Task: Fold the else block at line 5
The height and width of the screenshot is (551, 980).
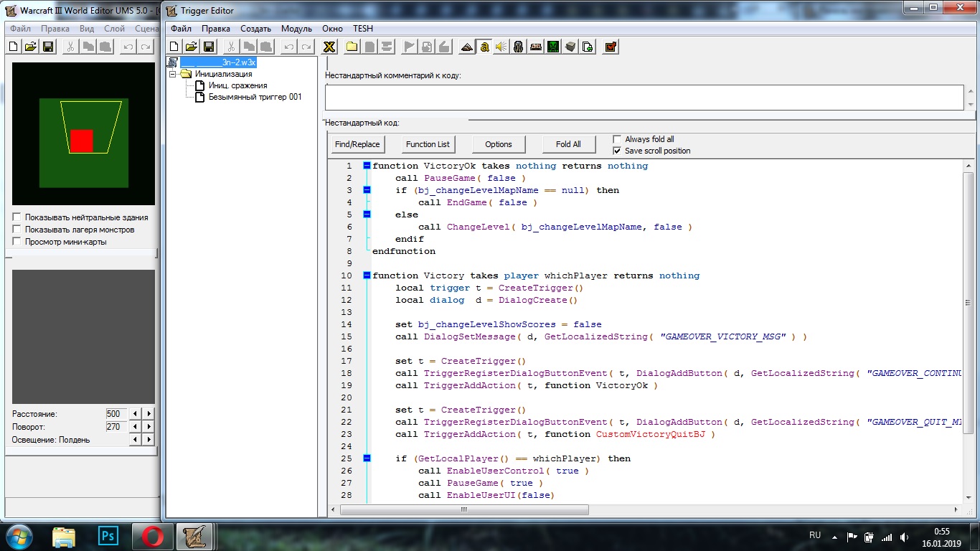Action: [x=367, y=215]
